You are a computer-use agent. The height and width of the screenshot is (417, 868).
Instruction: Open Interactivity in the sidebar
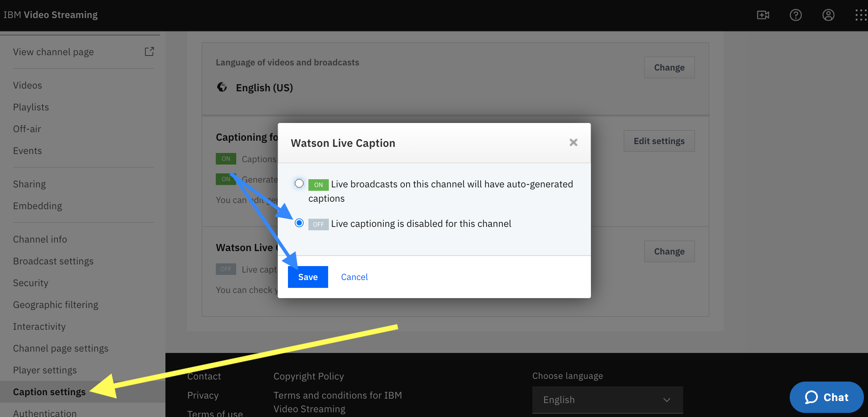(39, 326)
